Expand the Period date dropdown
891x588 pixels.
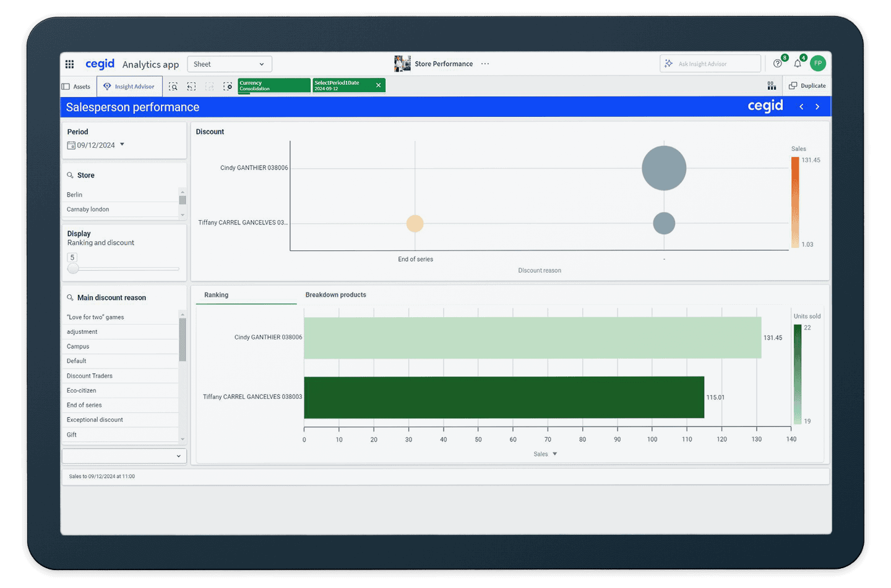coord(122,145)
